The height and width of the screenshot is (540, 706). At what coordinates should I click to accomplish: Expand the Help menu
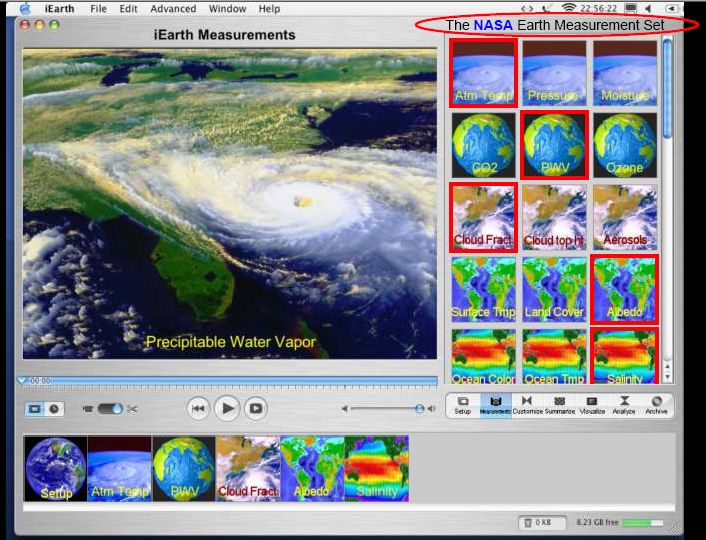click(x=269, y=8)
